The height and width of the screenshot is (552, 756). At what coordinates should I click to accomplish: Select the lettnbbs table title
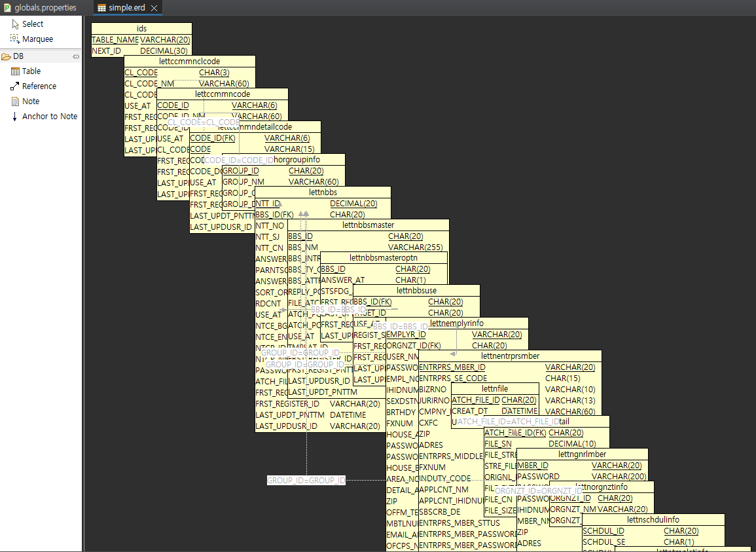[323, 193]
